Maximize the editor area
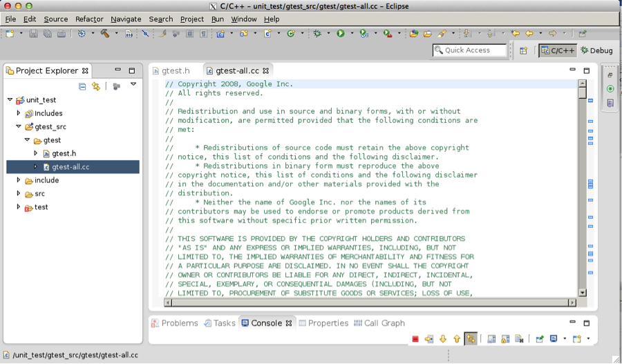Viewport: 622px width, 364px height. tap(587, 70)
